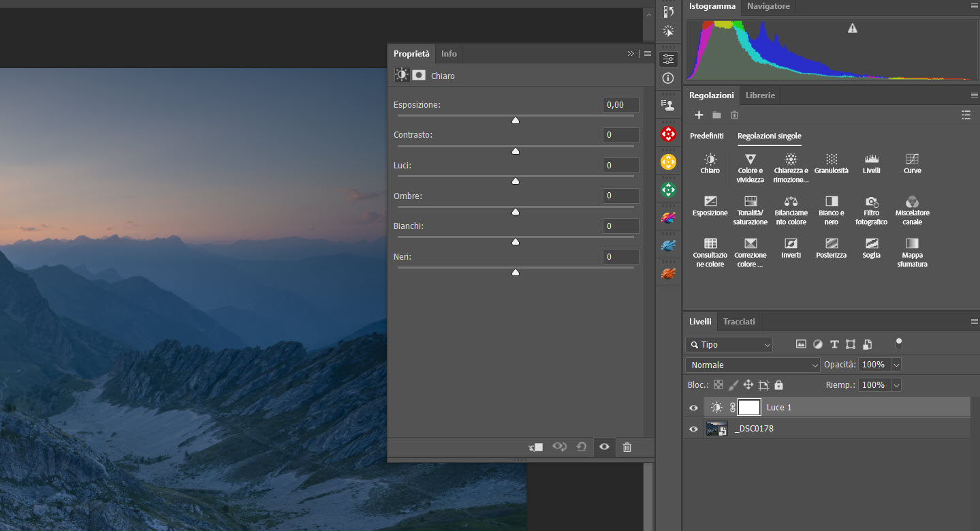Image resolution: width=980 pixels, height=531 pixels.
Task: Open the Opacità dropdown arrow
Action: (896, 365)
